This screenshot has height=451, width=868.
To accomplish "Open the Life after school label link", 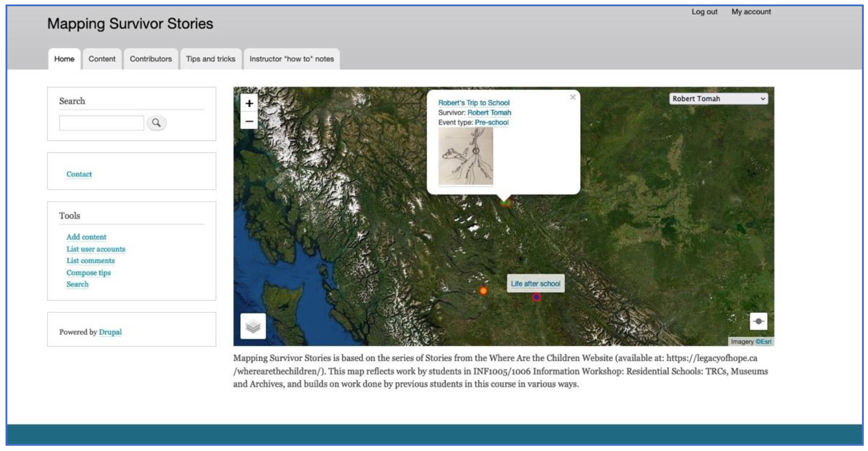I will click(535, 284).
